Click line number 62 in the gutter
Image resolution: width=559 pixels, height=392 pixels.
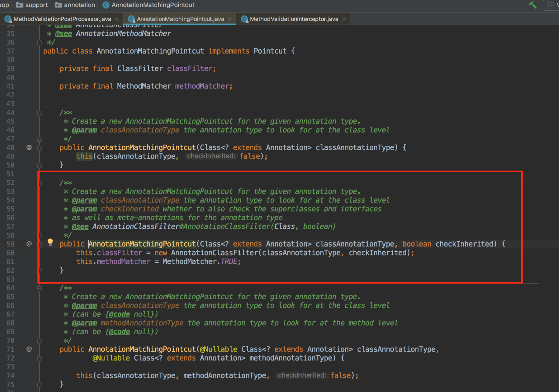pyautogui.click(x=10, y=270)
